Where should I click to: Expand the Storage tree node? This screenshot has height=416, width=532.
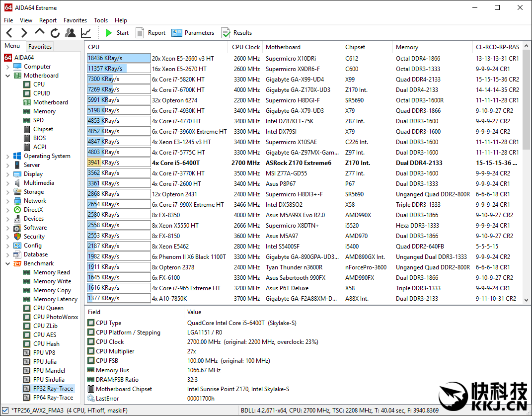pos(7,192)
